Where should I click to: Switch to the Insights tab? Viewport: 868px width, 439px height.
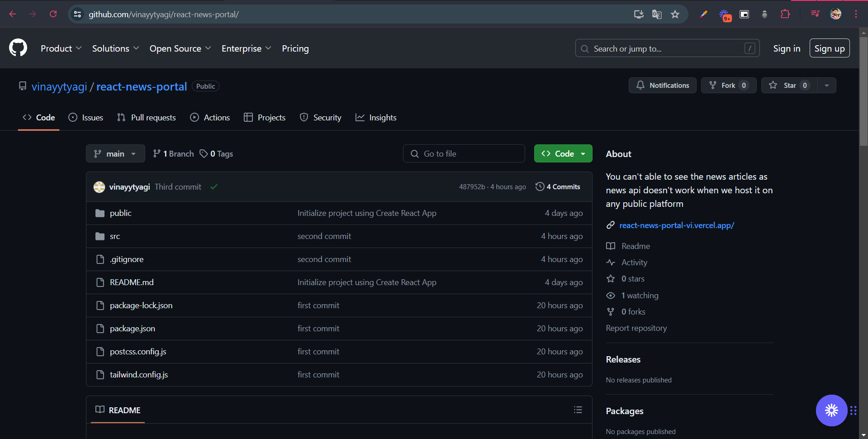(376, 117)
